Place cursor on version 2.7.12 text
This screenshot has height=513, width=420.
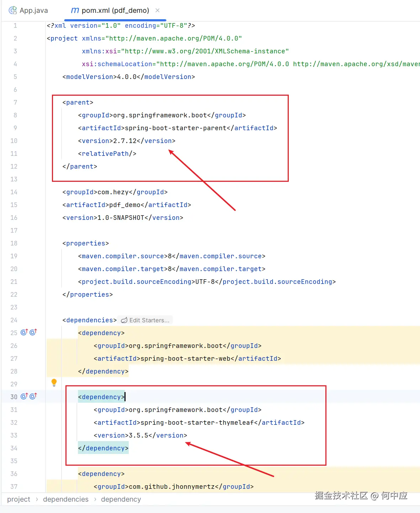125,141
